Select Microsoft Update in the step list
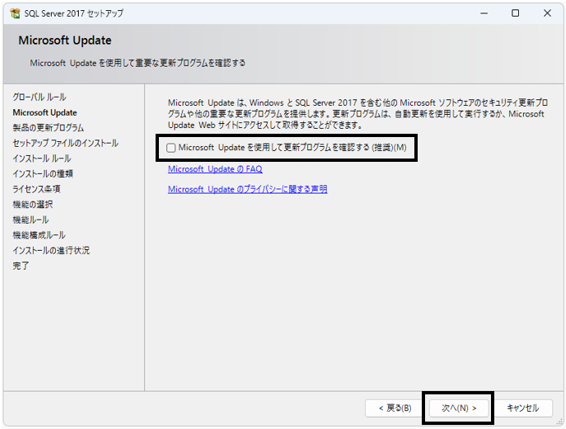Viewport: 566px width, 429px height. pos(45,113)
